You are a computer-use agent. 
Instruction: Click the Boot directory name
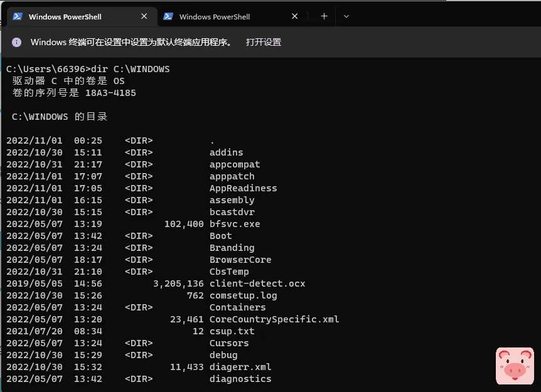221,236
